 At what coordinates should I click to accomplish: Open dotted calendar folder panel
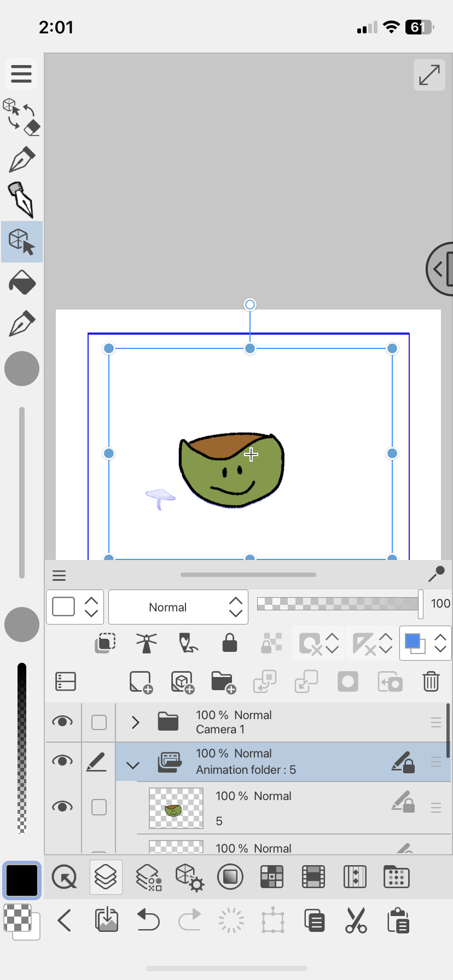(397, 877)
